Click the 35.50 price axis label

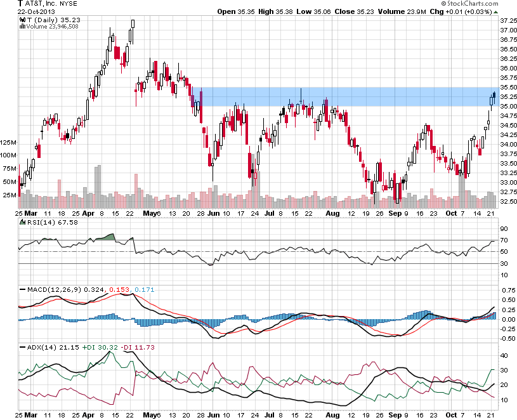(508, 88)
